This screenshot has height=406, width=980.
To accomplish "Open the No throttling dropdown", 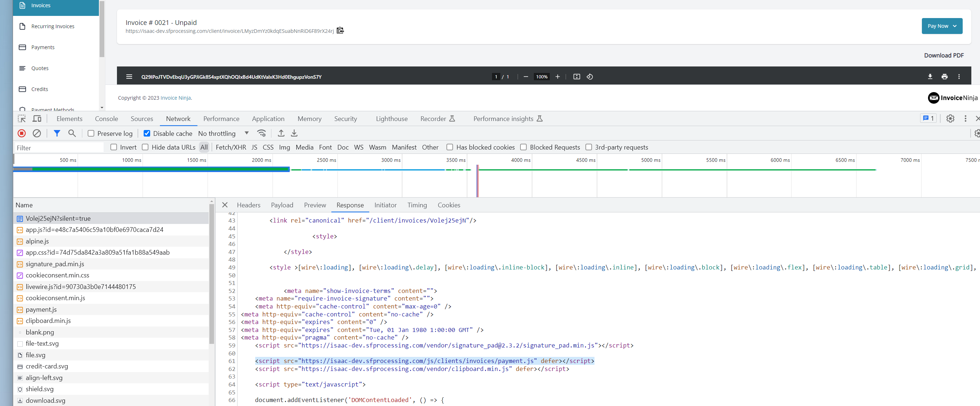I will pos(223,133).
